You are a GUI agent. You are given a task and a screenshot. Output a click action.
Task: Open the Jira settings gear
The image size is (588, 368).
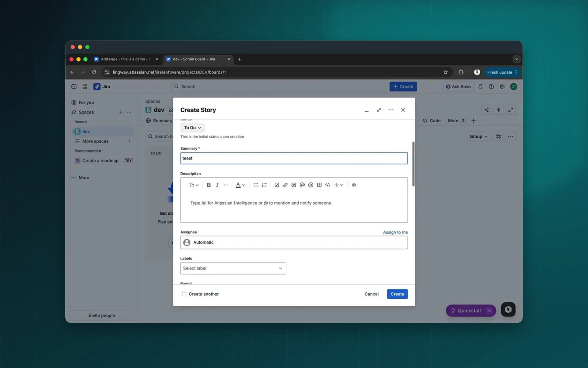pyautogui.click(x=502, y=86)
